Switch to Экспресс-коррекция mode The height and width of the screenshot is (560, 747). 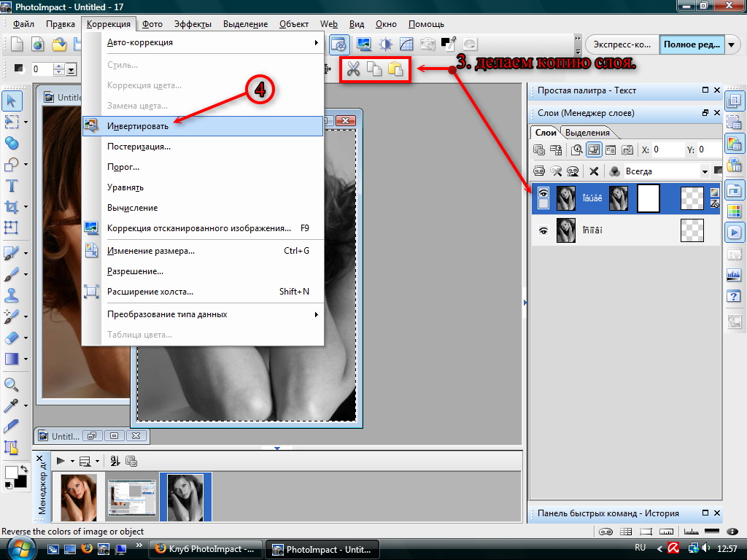click(x=622, y=44)
